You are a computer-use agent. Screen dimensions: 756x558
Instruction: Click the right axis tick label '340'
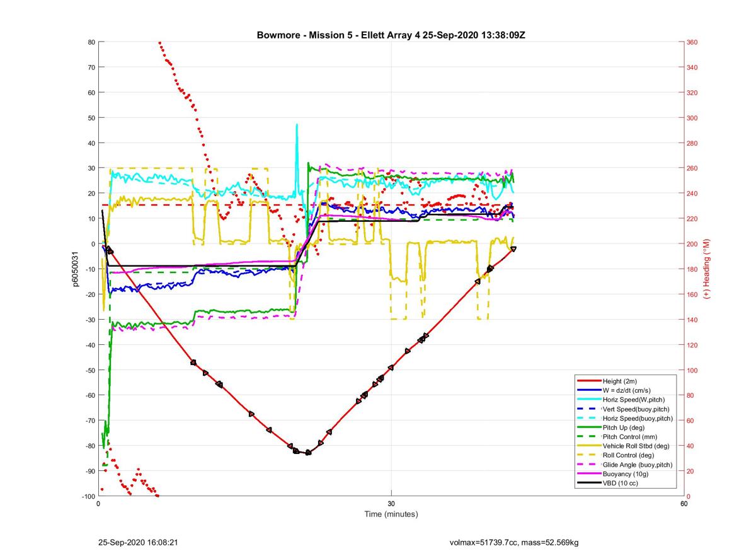pyautogui.click(x=692, y=67)
